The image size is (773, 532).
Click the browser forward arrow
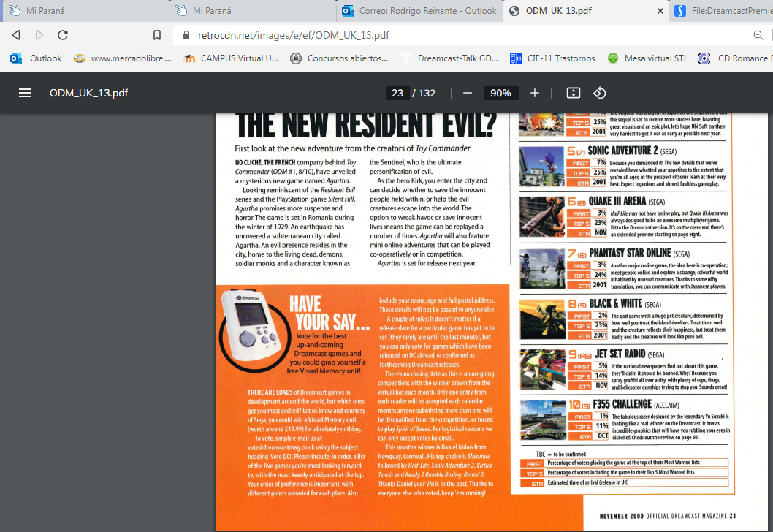39,35
